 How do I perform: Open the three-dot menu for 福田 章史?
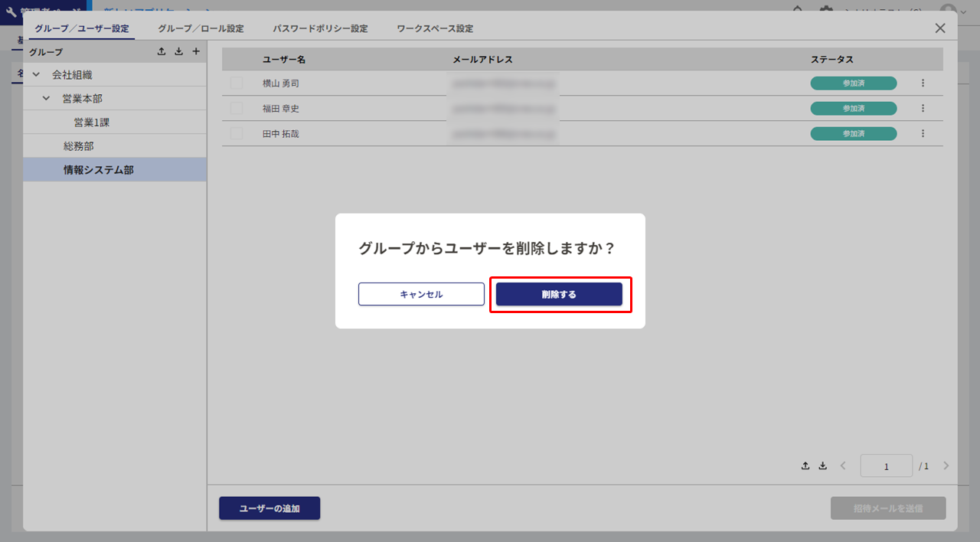pos(923,109)
